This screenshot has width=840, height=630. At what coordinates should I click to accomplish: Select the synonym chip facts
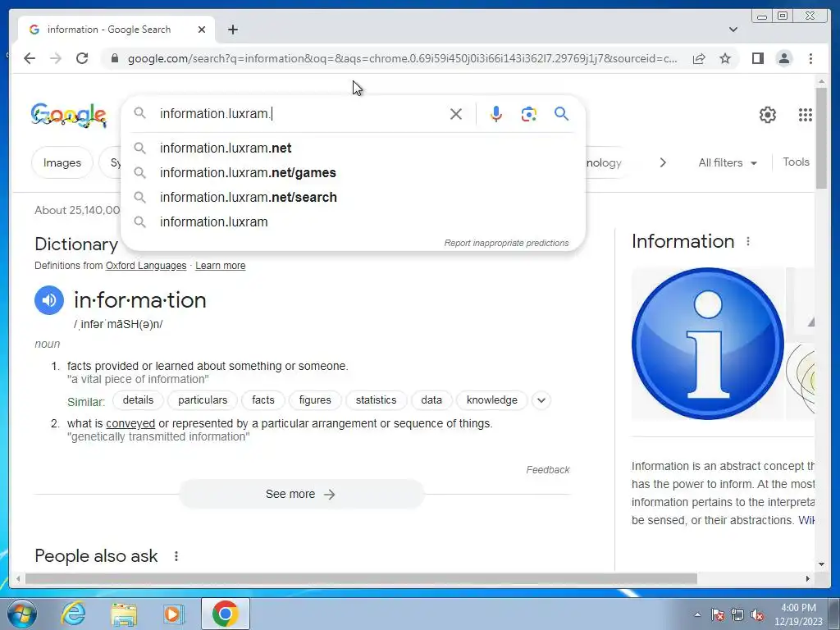pos(263,400)
